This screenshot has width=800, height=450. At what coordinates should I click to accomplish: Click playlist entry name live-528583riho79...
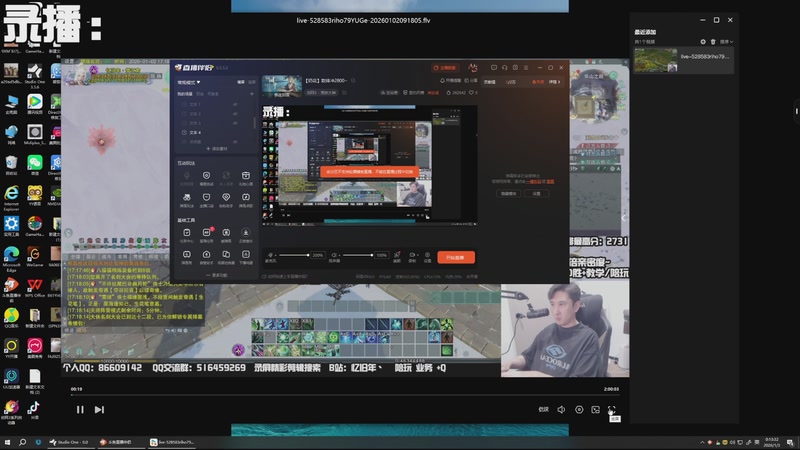[705, 57]
